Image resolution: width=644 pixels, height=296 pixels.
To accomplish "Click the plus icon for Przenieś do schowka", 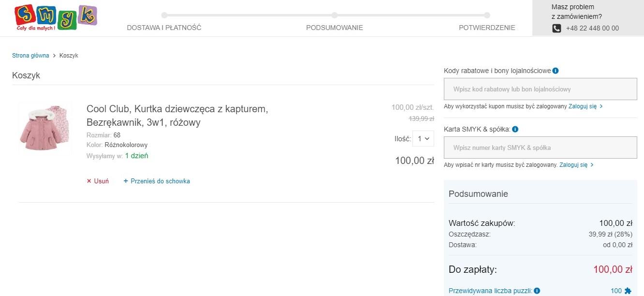I will (x=126, y=181).
